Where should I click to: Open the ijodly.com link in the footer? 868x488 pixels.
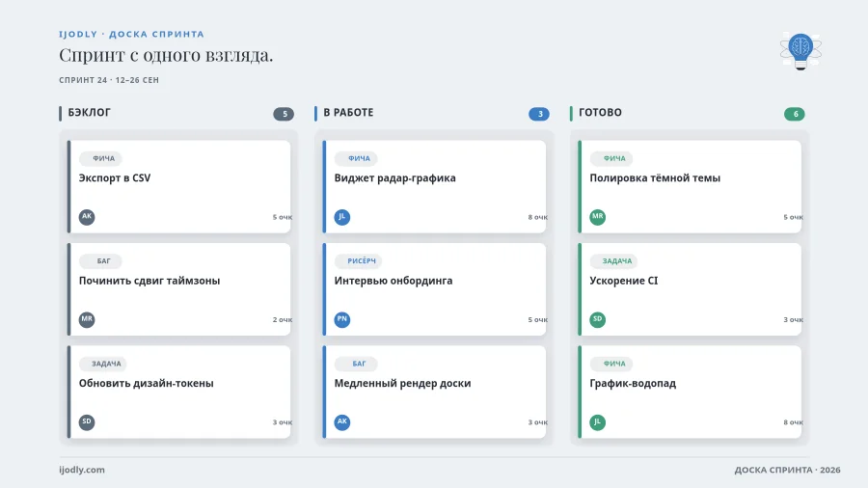pyautogui.click(x=82, y=470)
